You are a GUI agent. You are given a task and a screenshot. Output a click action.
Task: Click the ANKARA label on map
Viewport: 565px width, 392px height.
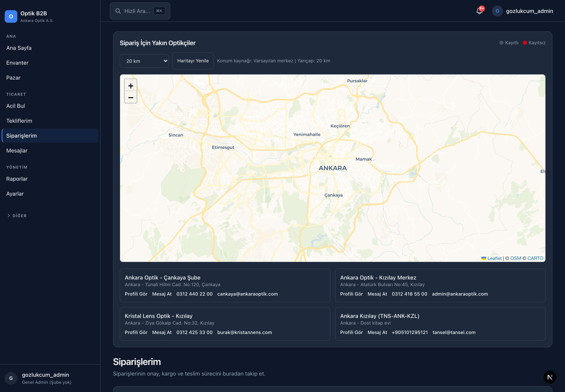(x=333, y=168)
